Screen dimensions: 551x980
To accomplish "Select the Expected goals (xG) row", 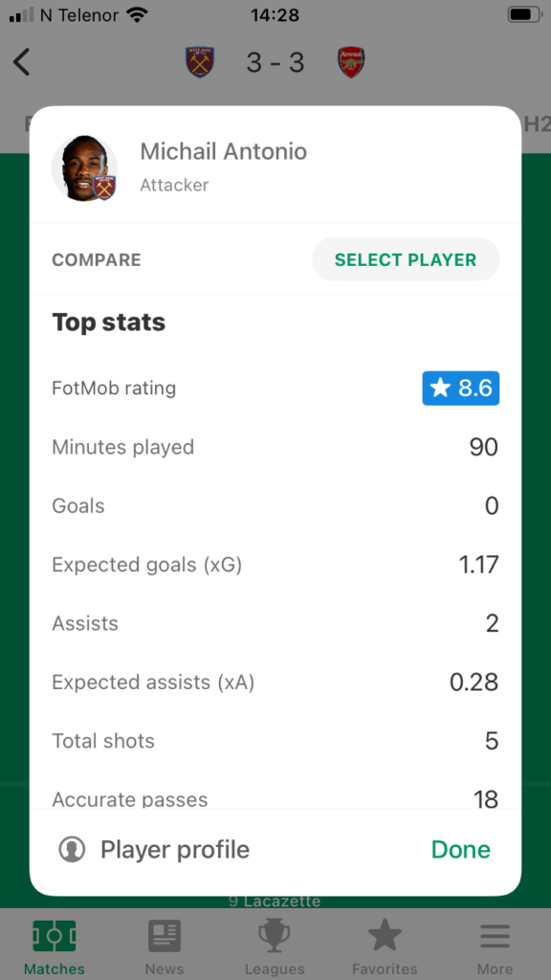I will 275,565.
